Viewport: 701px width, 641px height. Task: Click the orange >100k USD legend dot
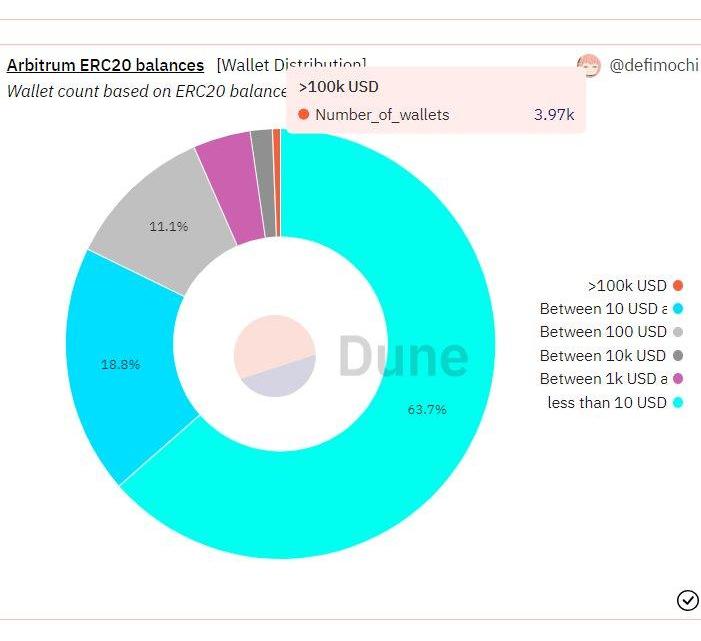tap(678, 286)
